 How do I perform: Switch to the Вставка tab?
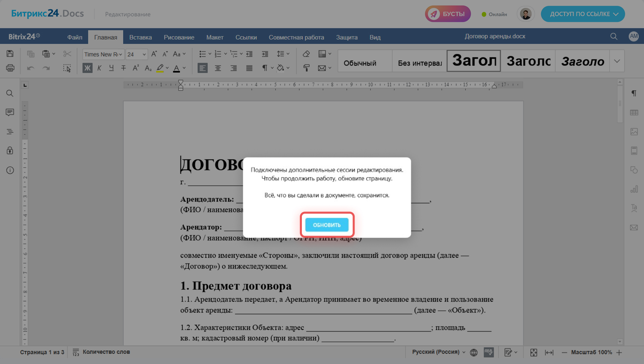140,37
